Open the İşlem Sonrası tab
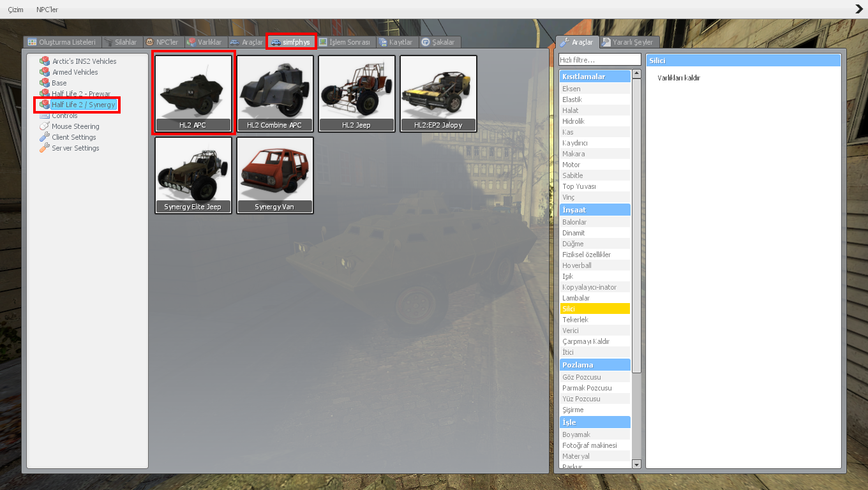Screen dimensions: 868x490 click(345, 42)
